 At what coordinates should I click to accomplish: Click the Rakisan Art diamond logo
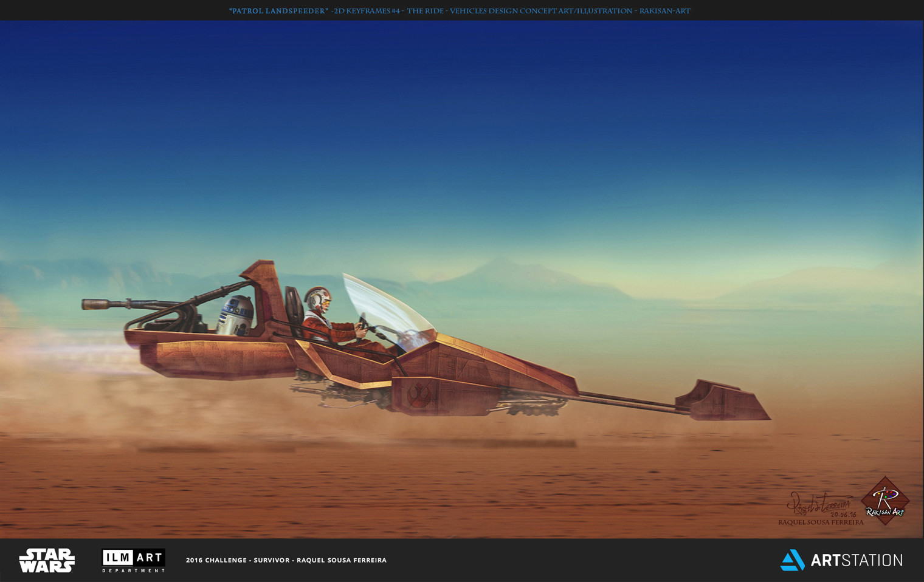885,501
